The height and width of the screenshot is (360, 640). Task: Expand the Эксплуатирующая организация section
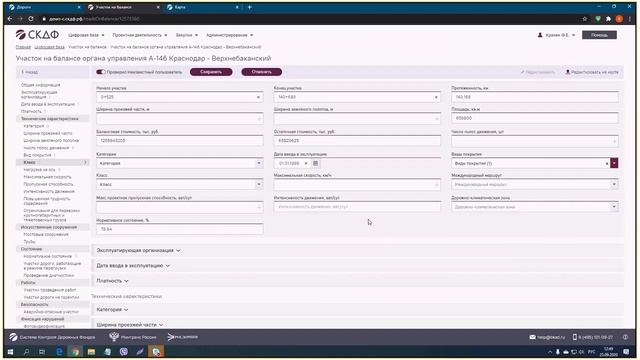(138, 250)
